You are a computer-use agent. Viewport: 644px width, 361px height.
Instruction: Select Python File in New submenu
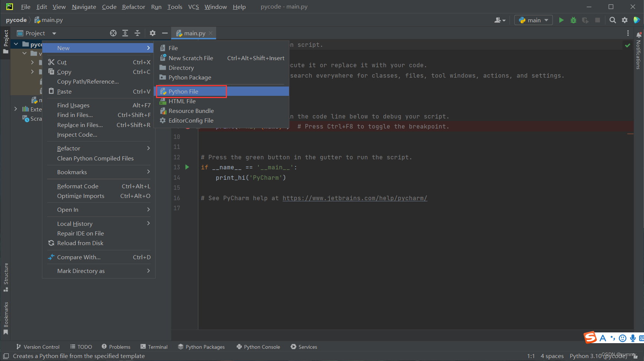click(222, 91)
